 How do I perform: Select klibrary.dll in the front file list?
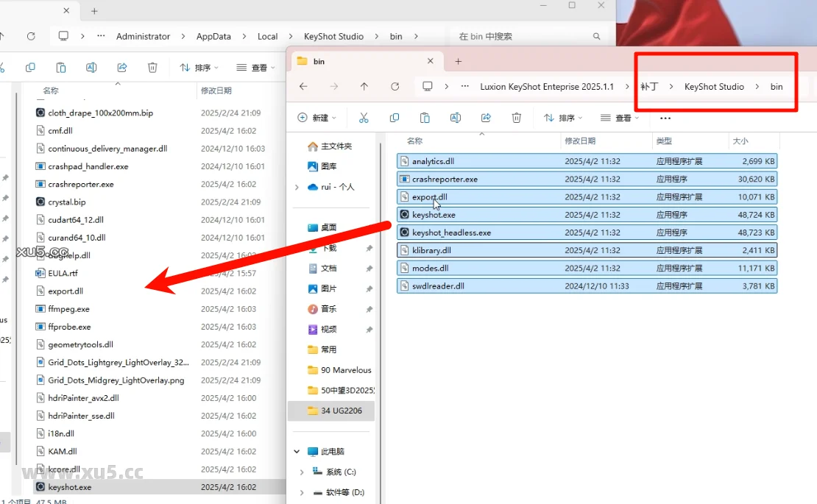[431, 250]
